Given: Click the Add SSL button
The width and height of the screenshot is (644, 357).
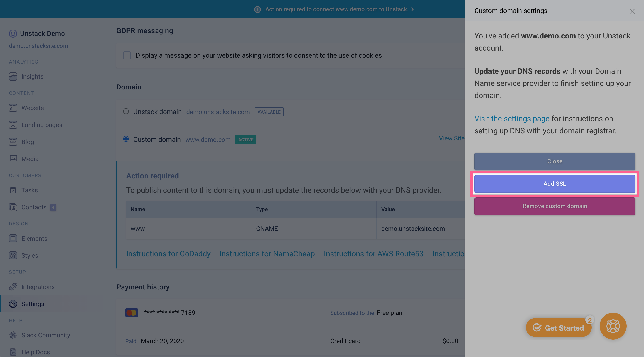Looking at the screenshot, I should (555, 183).
